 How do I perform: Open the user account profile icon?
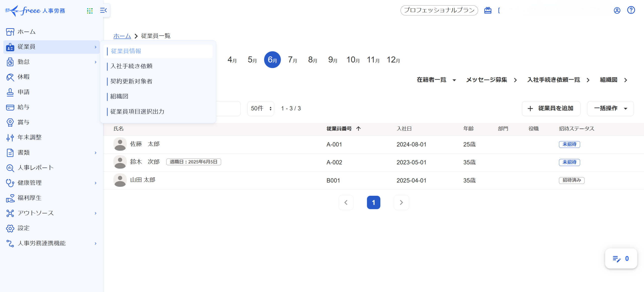[x=617, y=10]
